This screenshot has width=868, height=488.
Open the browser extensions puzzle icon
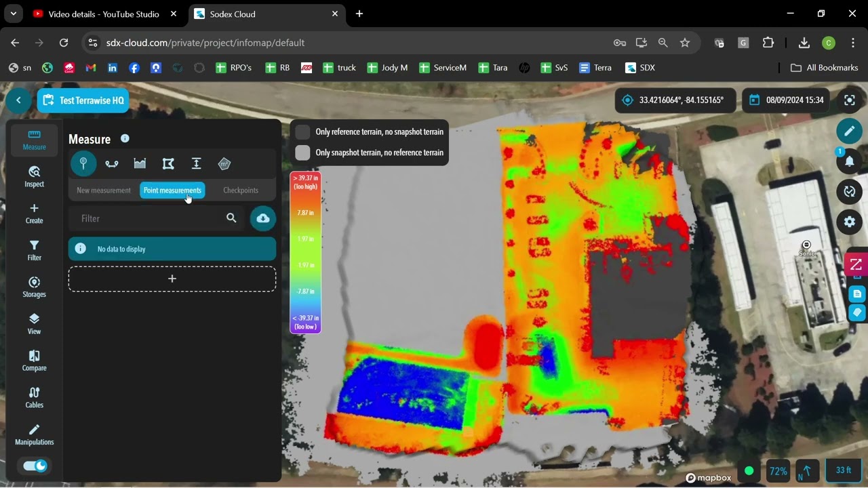tap(768, 43)
